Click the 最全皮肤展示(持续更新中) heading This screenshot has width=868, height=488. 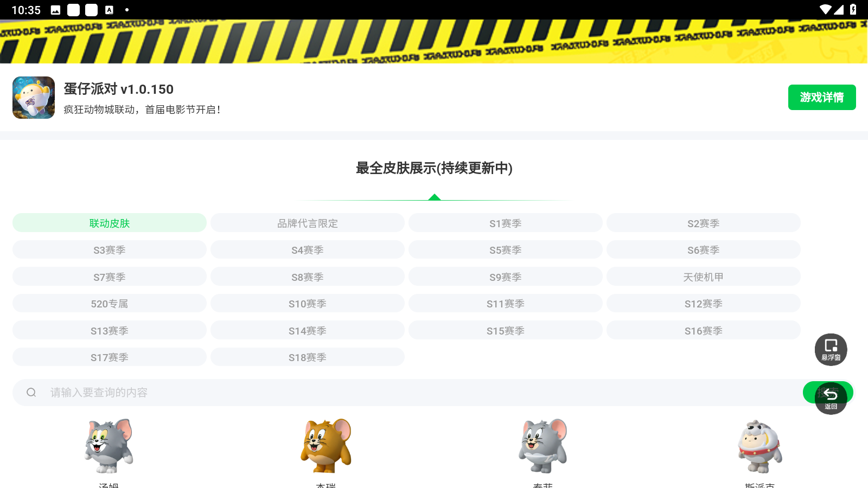coord(434,168)
